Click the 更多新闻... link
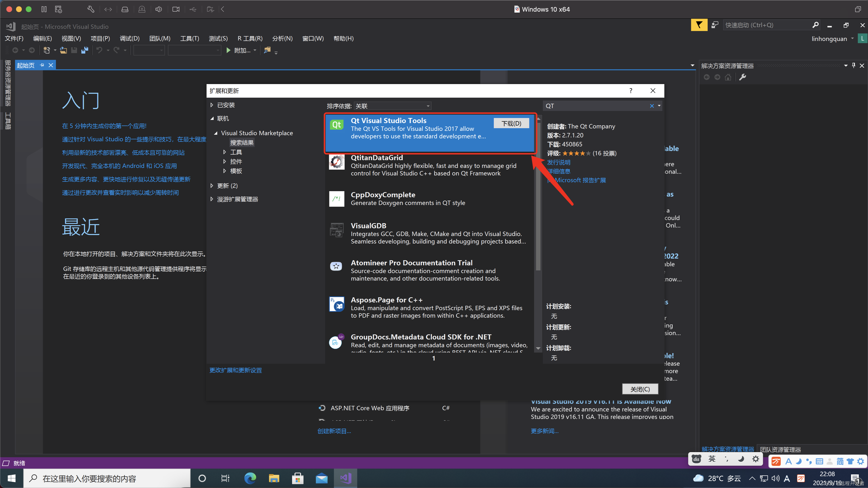Viewport: 868px width, 488px height. pos(544,431)
